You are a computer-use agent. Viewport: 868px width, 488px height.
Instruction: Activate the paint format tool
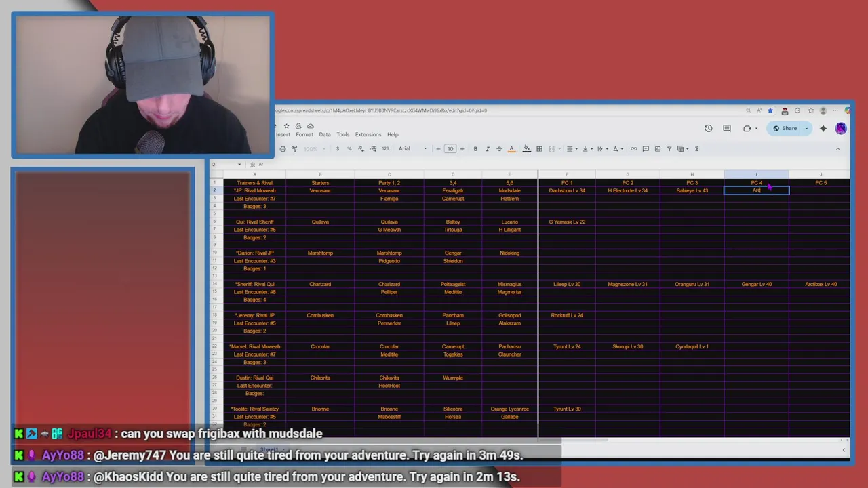click(x=294, y=148)
